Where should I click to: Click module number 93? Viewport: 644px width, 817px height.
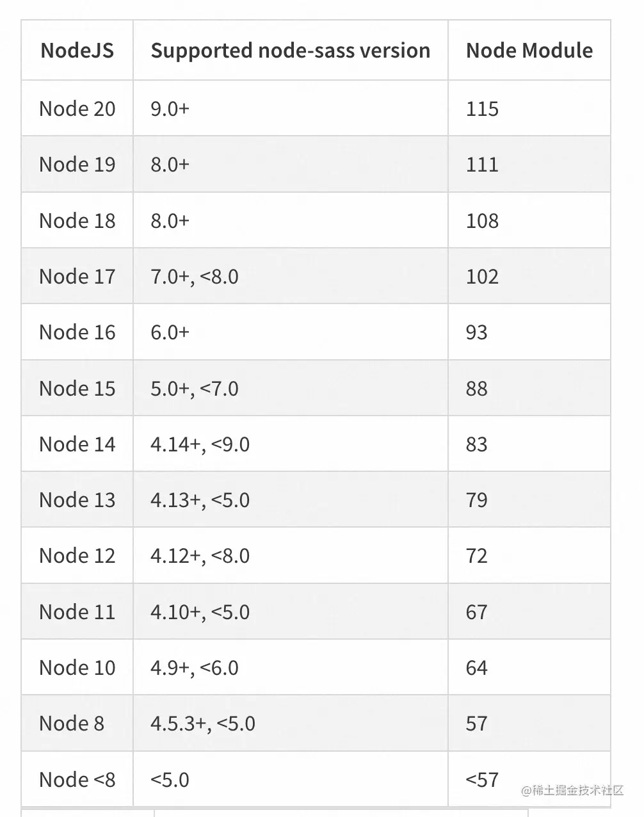point(477,332)
